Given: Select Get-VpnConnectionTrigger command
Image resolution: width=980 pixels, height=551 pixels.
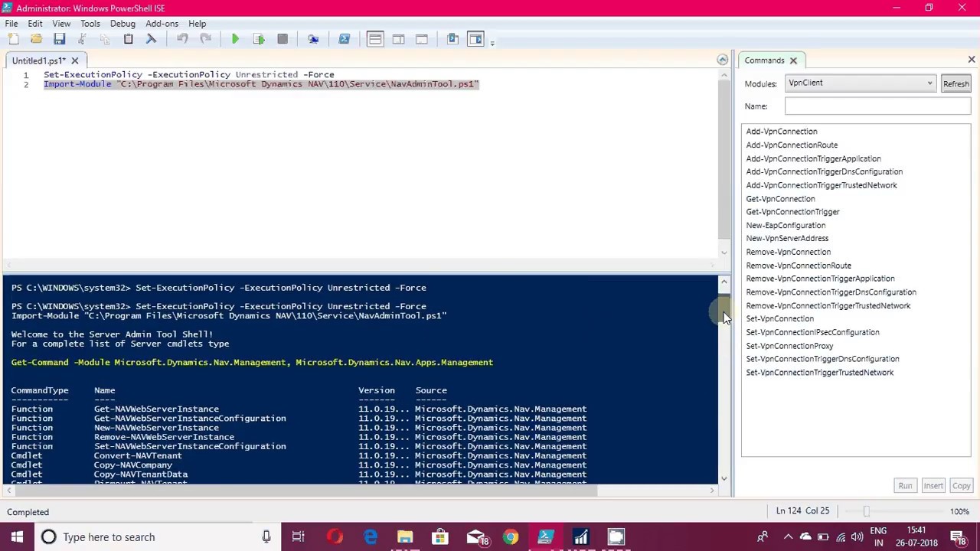Looking at the screenshot, I should coord(792,212).
